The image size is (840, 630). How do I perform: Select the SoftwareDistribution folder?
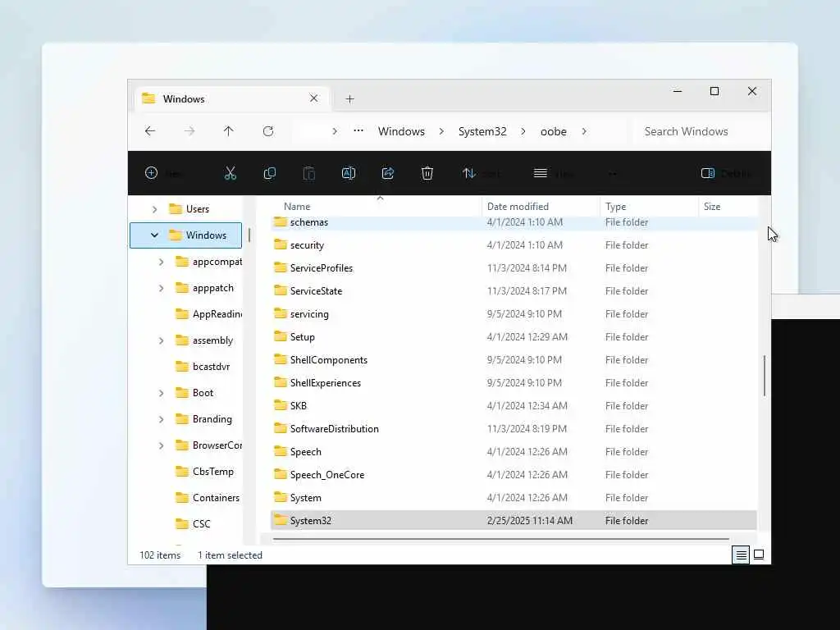point(335,429)
